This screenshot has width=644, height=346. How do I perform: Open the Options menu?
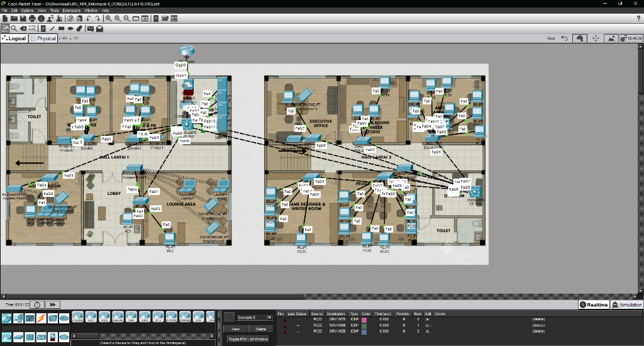coord(27,10)
